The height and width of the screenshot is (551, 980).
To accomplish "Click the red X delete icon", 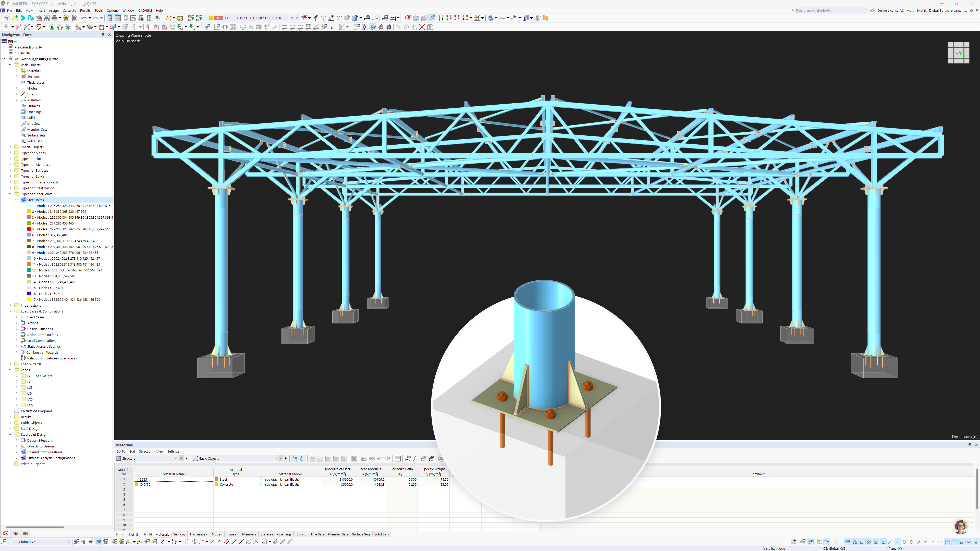I will click(422, 27).
